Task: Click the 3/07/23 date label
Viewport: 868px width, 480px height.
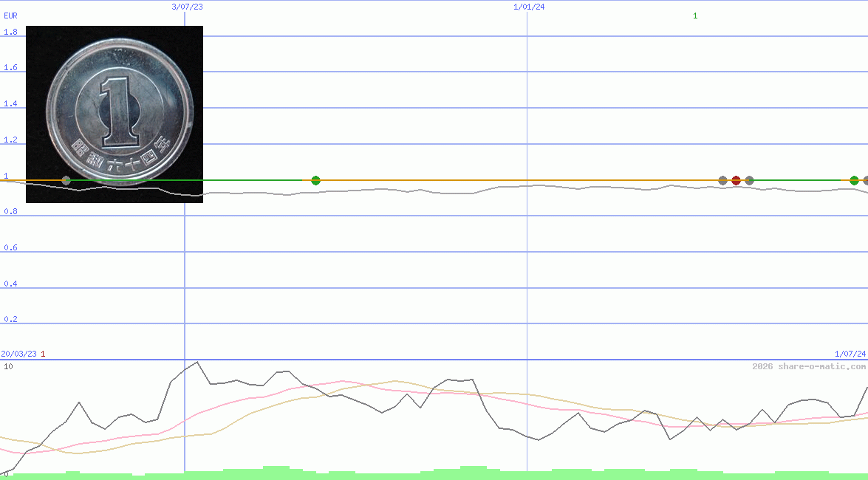Action: click(186, 7)
